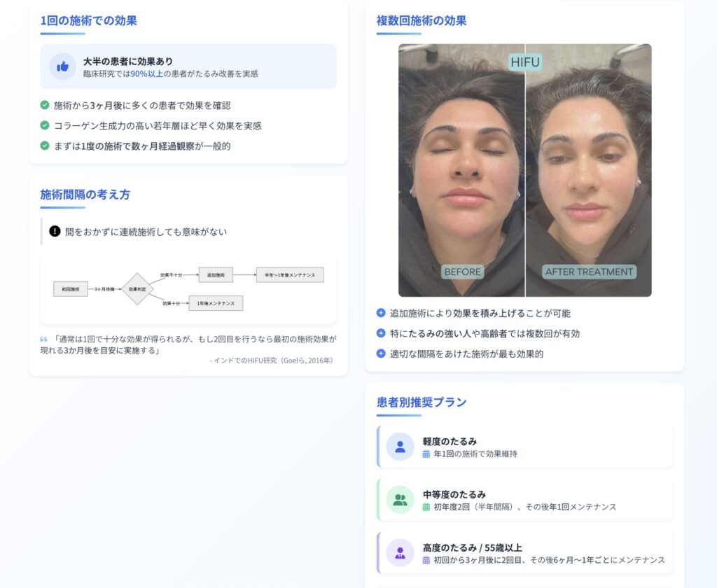
Task: Click the green group icon for 中等度のたるみ
Action: [400, 500]
